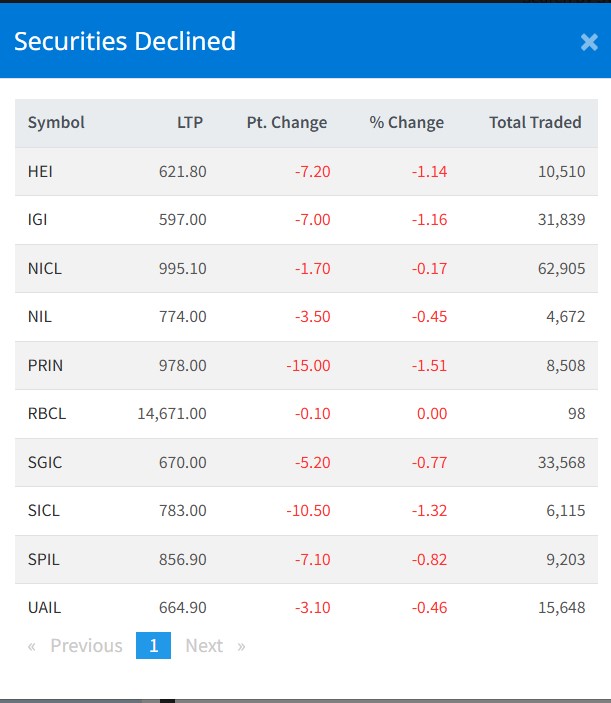
Task: Select the HEI symbol row
Action: tap(40, 172)
